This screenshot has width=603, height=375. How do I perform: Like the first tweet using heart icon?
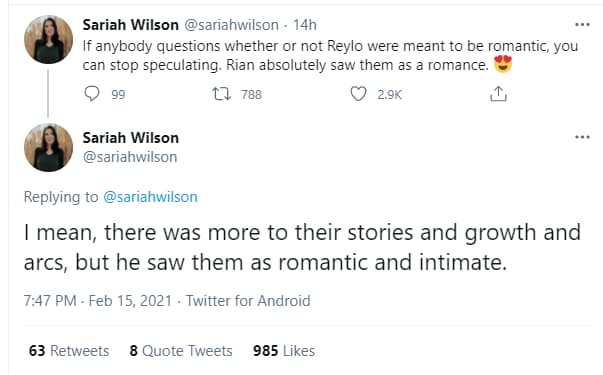[358, 93]
